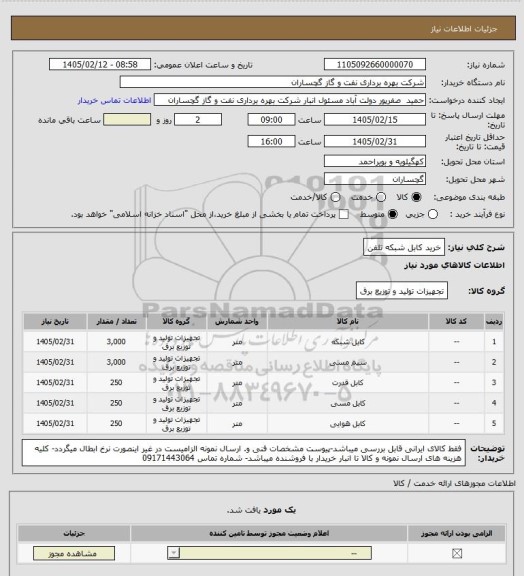Click the گروه کالا column header
Screen dimensions: 524x576
pos(176,321)
